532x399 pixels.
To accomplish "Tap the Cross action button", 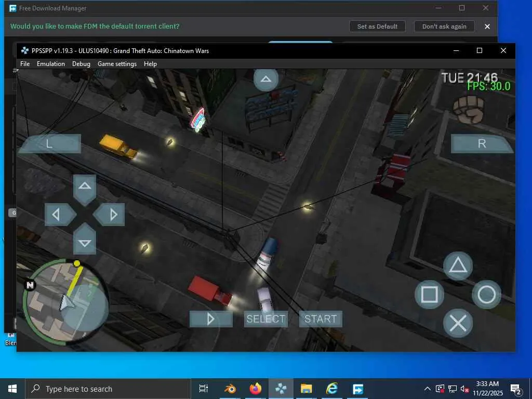I will (x=458, y=323).
